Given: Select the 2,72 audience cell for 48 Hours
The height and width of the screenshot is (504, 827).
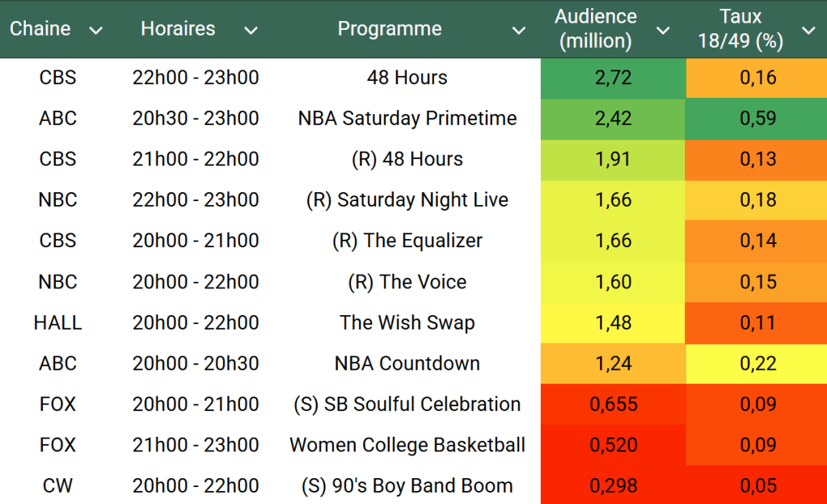Looking at the screenshot, I should click(x=613, y=78).
